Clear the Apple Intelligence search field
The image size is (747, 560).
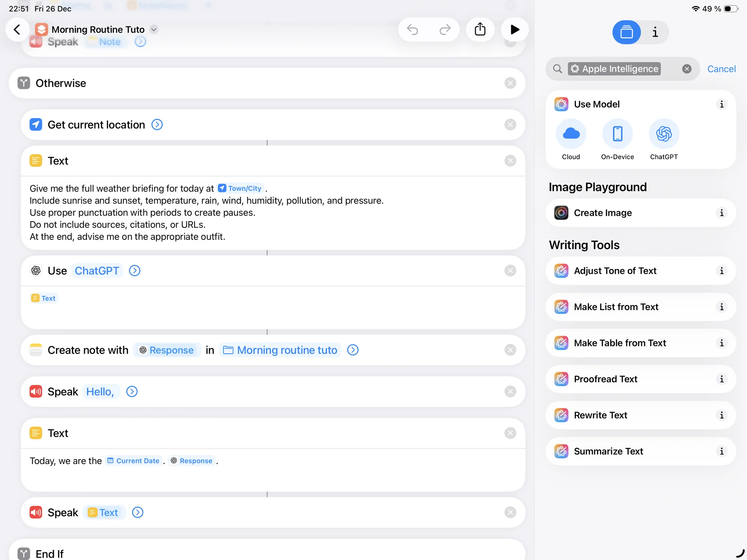(686, 69)
